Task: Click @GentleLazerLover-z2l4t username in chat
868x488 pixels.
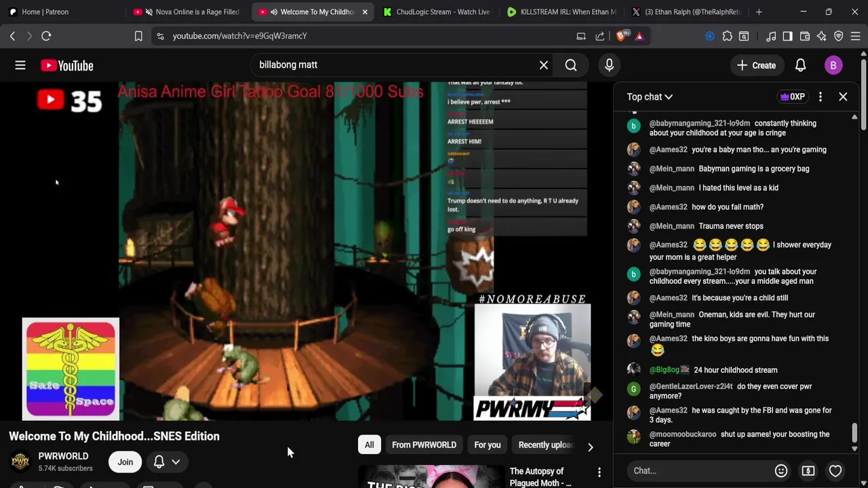Action: [x=691, y=386]
